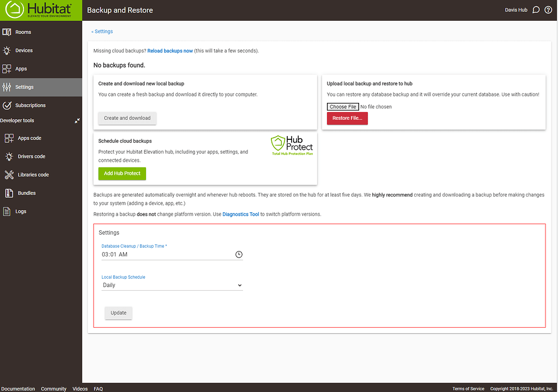
Task: Click the chat bubble icon near Davis Hub
Action: 536,9
